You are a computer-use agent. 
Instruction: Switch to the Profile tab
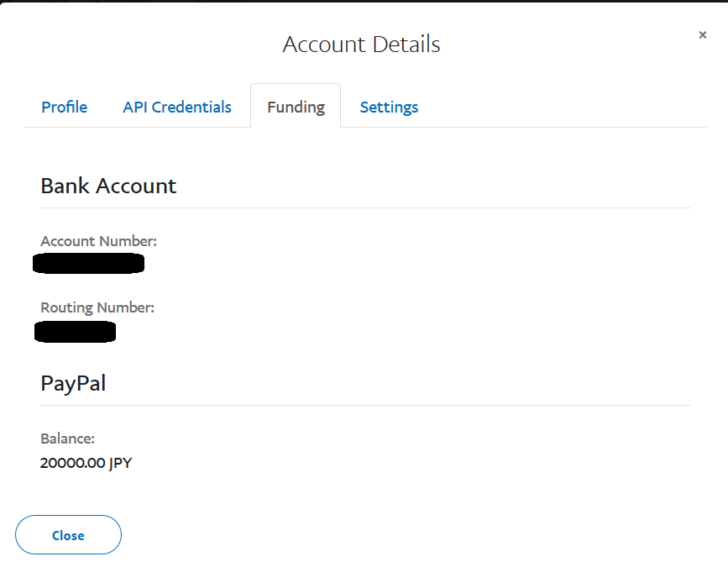click(65, 108)
